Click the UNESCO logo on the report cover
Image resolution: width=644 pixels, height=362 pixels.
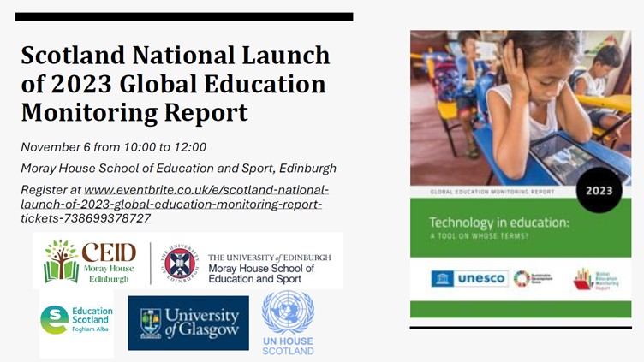[469, 278]
